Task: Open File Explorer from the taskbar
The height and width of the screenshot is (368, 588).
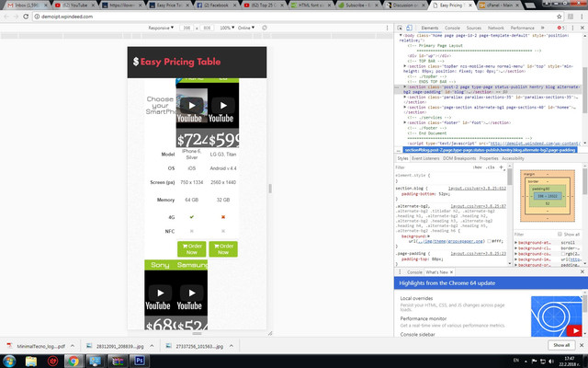Action: click(31, 361)
